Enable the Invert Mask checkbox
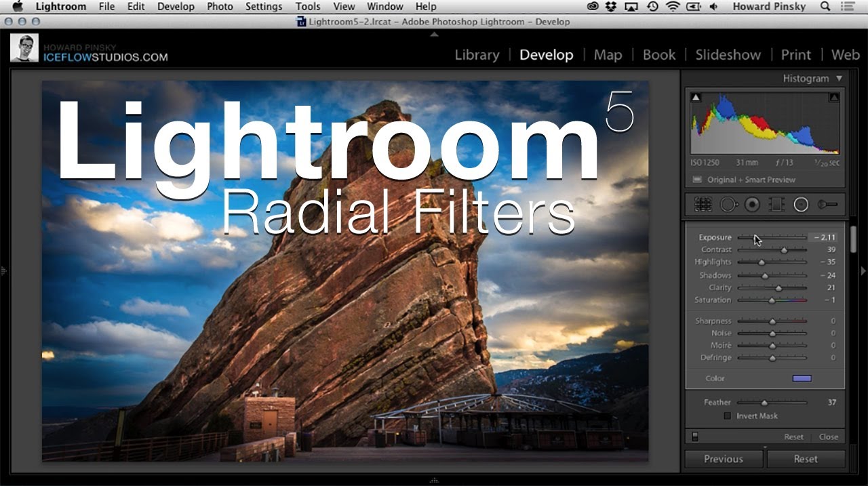This screenshot has height=486, width=868. (728, 416)
